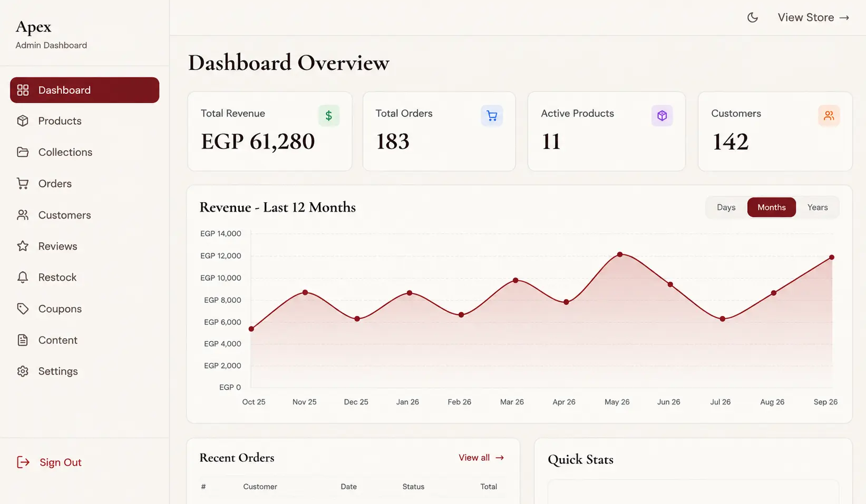Click the 183 total orders value
Screen dimensions: 866x504
click(392, 141)
